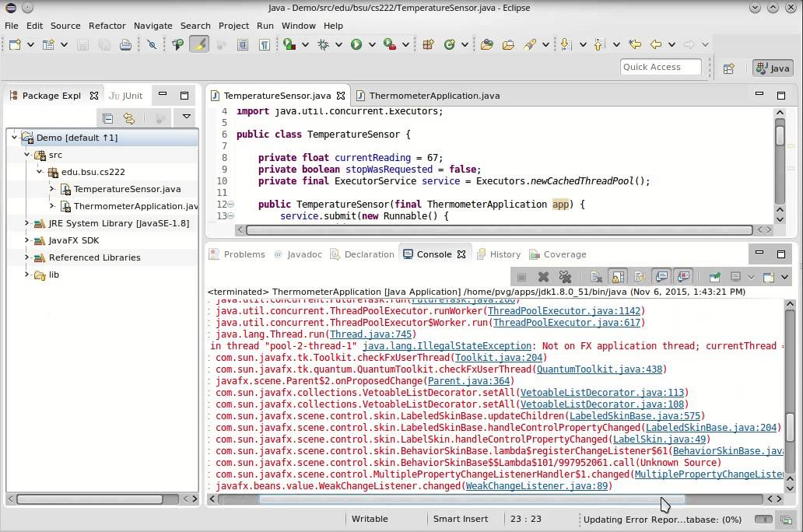Click the External Tools run icon

tap(390, 44)
